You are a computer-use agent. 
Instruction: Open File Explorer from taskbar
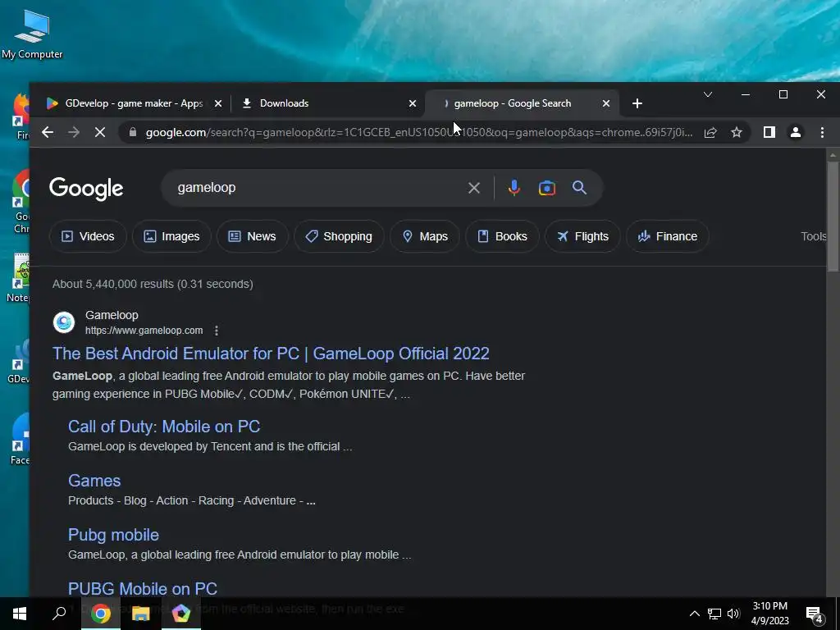140,614
